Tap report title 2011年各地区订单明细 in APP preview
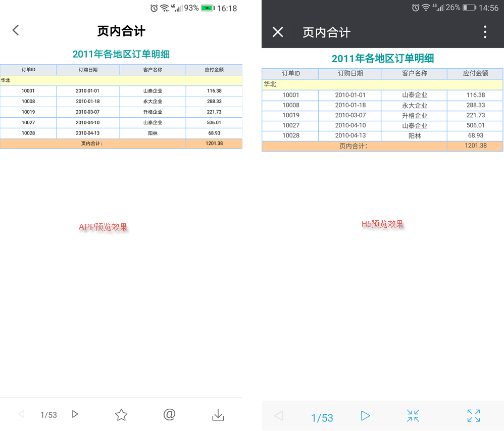 click(x=121, y=54)
